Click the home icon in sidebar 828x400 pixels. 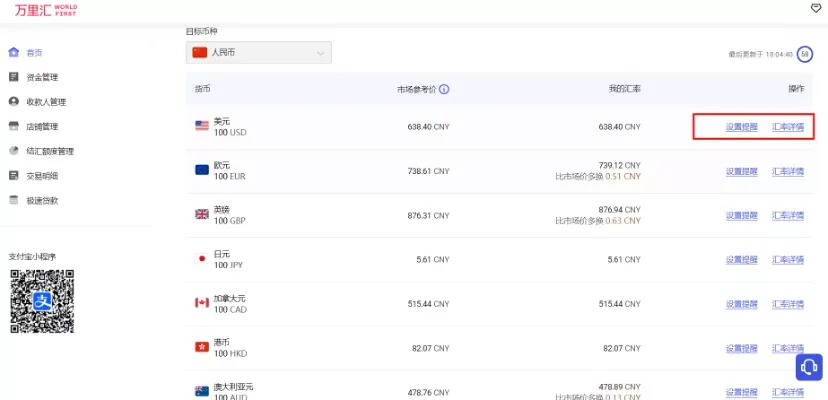coord(14,52)
